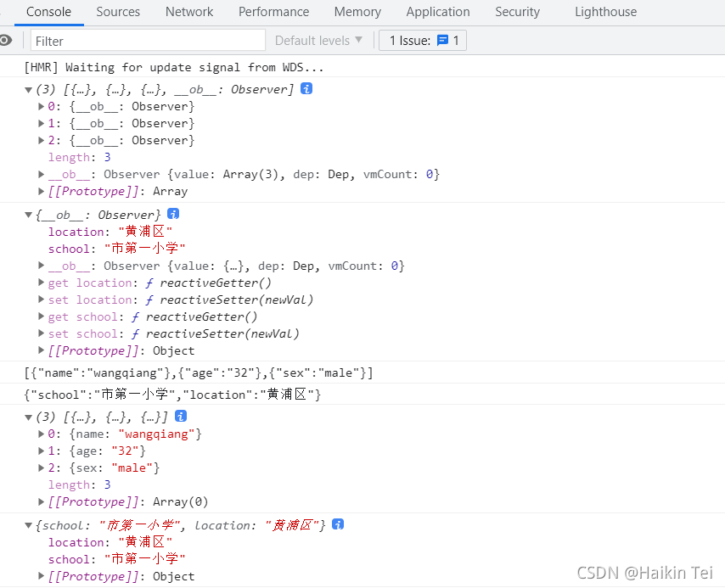The width and height of the screenshot is (725, 588).
Task: Open the Performance tab
Action: [273, 12]
